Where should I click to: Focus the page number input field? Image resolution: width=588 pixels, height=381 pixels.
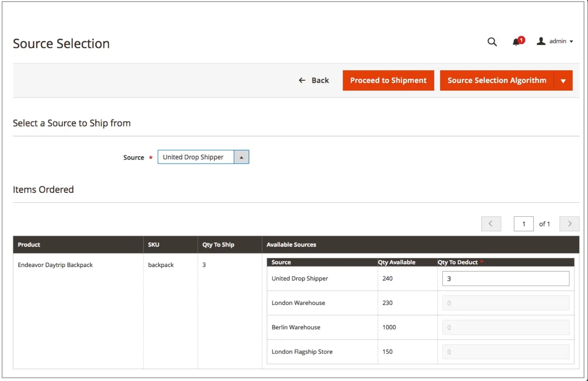point(524,224)
